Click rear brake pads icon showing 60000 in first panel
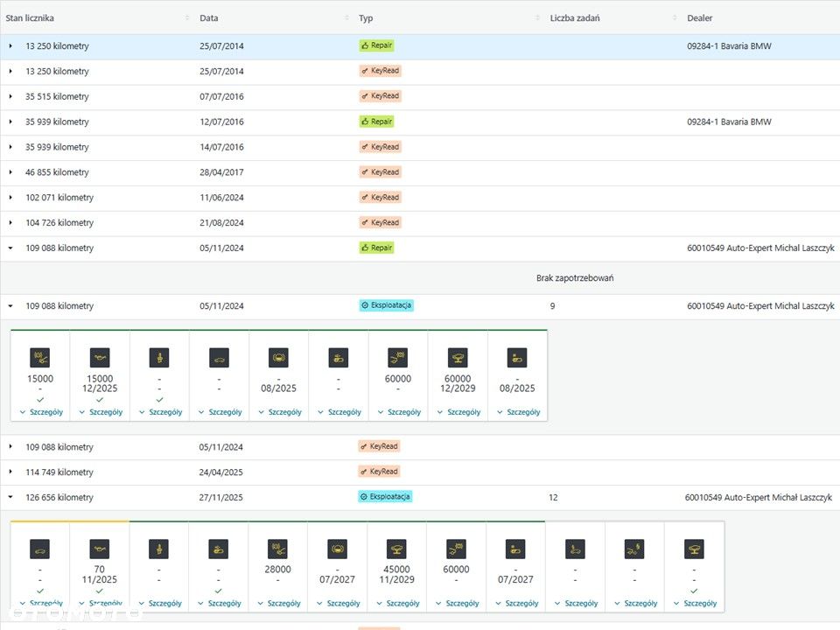Image resolution: width=840 pixels, height=630 pixels. (397, 358)
